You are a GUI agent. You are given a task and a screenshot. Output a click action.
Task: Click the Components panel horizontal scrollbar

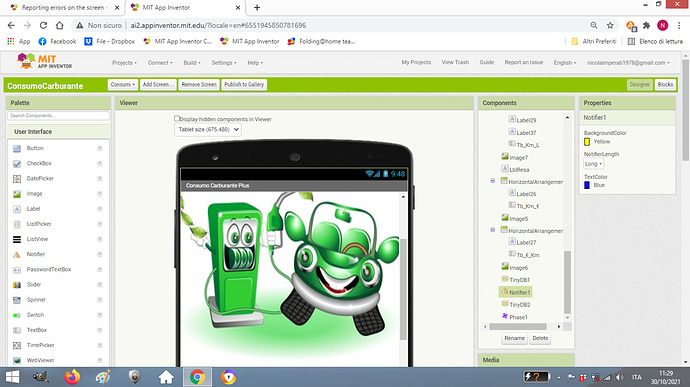point(518,327)
